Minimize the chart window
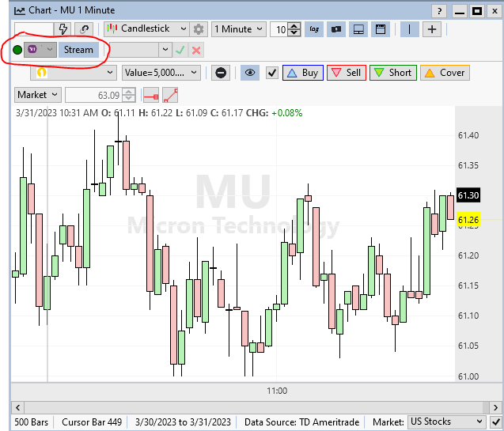The height and width of the screenshot is (431, 504). (460, 12)
